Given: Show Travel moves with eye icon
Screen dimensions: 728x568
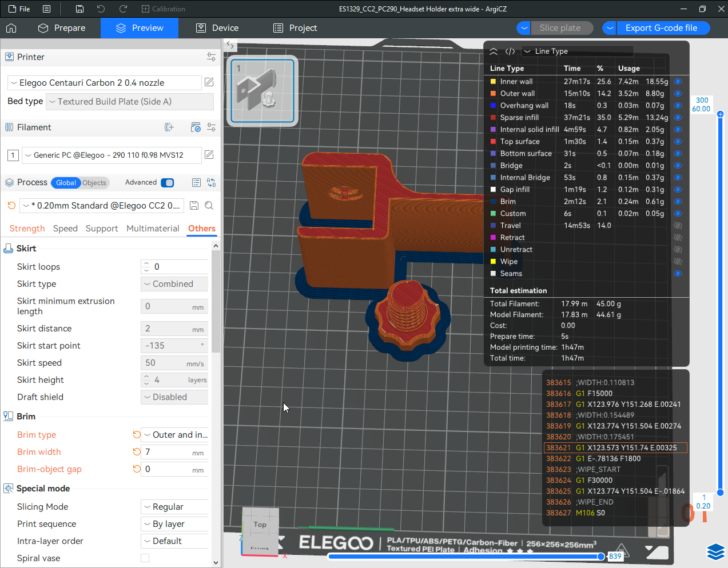Looking at the screenshot, I should pos(678,226).
